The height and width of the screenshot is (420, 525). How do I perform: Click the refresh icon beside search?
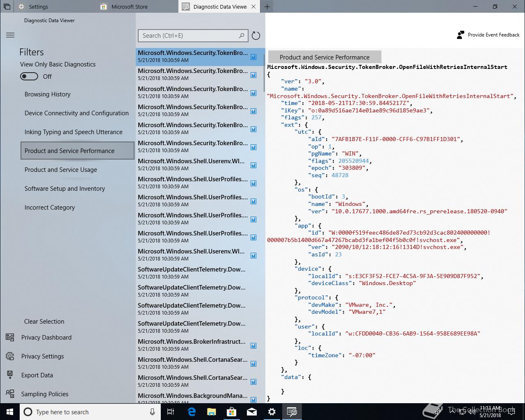[256, 36]
